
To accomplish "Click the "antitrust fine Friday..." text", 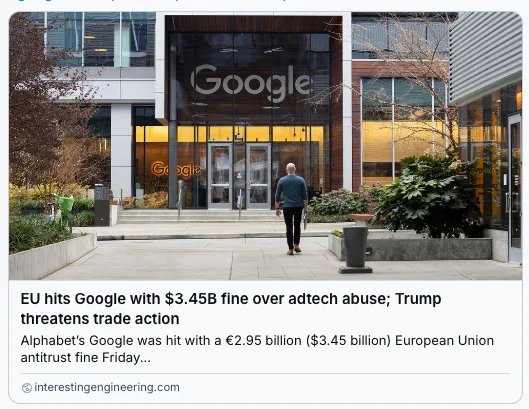I will [86, 358].
